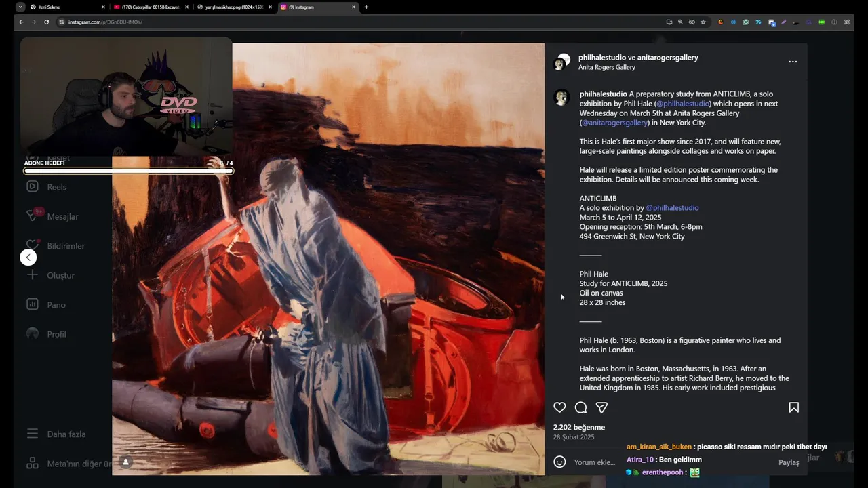868x488 pixels.
Task: Click philhalestudio username at caption start
Action: pyautogui.click(x=603, y=94)
